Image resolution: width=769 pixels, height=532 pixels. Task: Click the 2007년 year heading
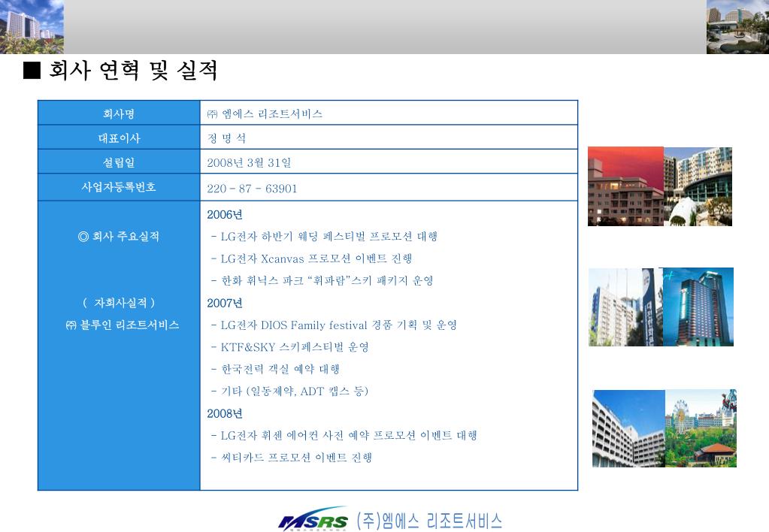pyautogui.click(x=225, y=303)
